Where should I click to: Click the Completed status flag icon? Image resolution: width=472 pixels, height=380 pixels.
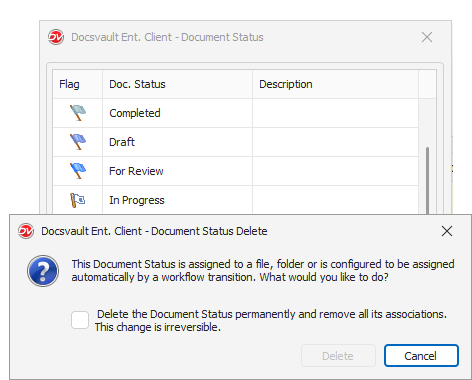78,113
